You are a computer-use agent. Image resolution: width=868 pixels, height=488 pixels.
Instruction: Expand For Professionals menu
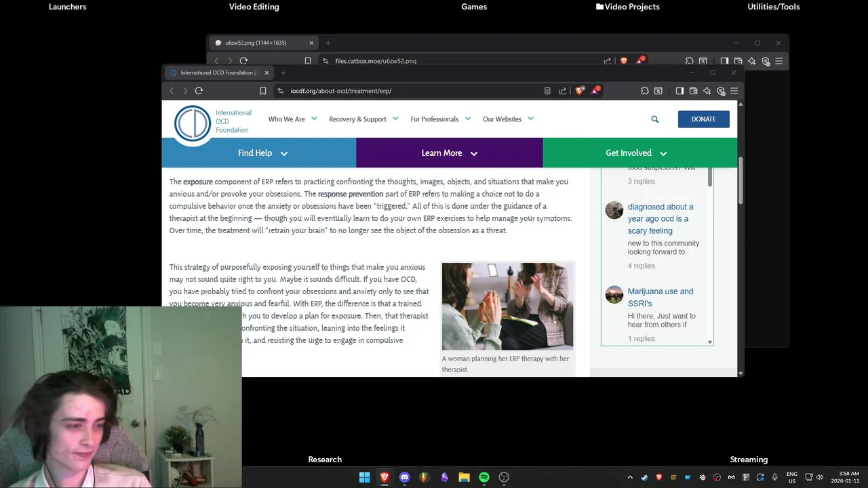(440, 119)
